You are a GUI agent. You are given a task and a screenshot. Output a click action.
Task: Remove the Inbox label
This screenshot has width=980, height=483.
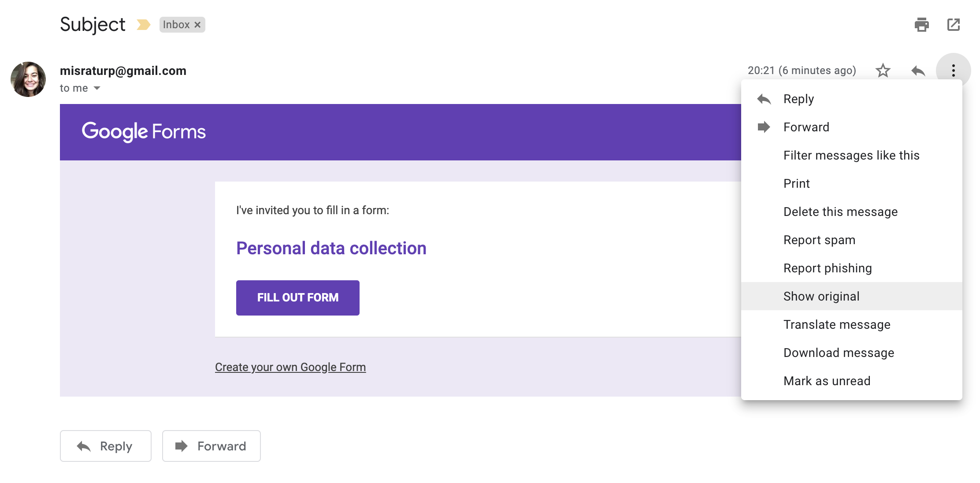(x=197, y=25)
